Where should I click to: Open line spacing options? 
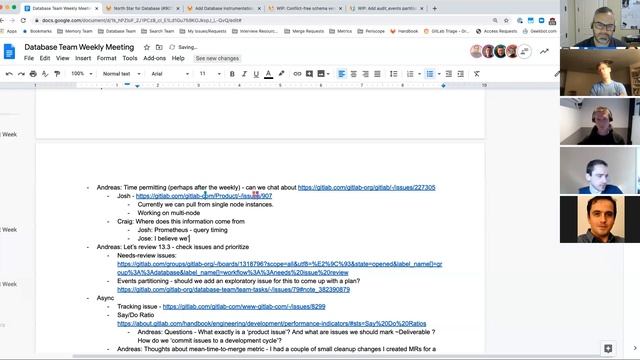tap(393, 74)
